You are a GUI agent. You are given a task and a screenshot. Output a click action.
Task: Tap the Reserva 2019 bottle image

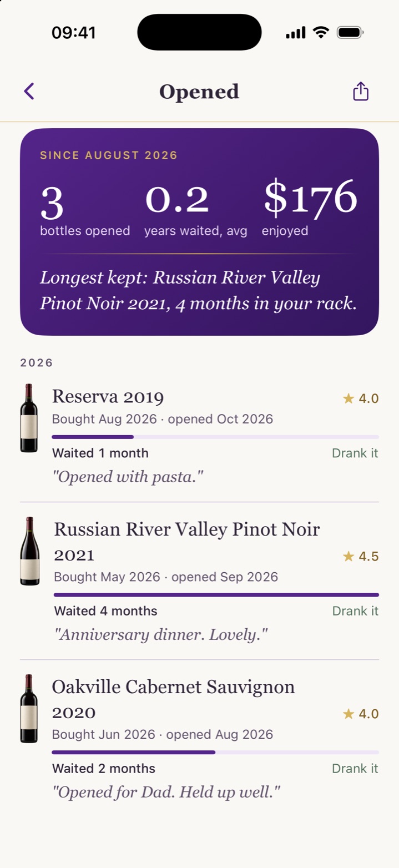point(29,418)
